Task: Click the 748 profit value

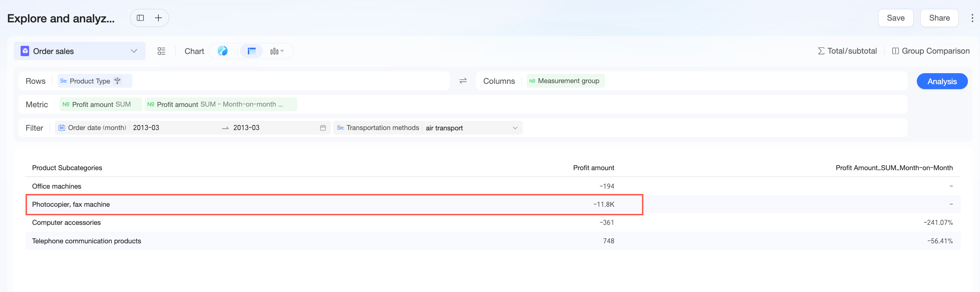Action: click(609, 241)
